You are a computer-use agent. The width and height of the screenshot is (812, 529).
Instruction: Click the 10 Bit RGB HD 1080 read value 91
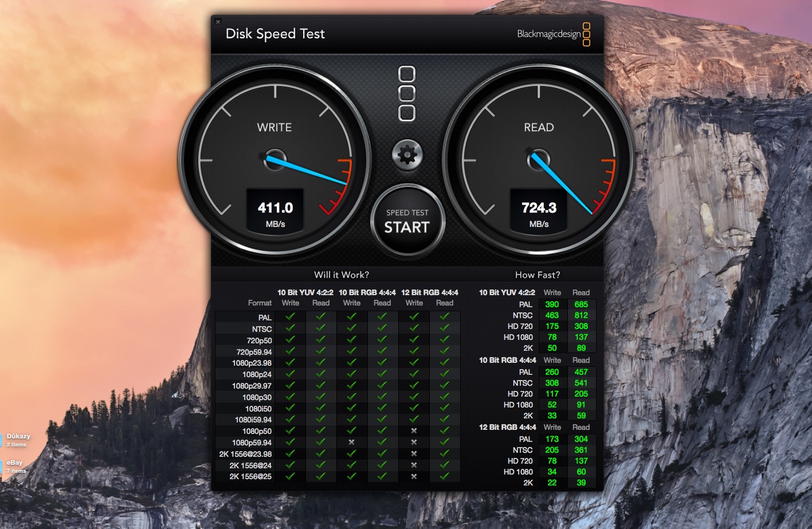click(x=581, y=405)
